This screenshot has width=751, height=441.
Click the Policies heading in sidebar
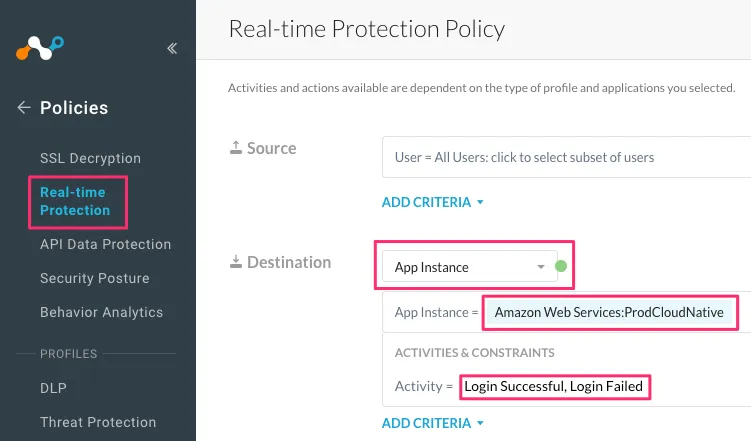(x=74, y=108)
